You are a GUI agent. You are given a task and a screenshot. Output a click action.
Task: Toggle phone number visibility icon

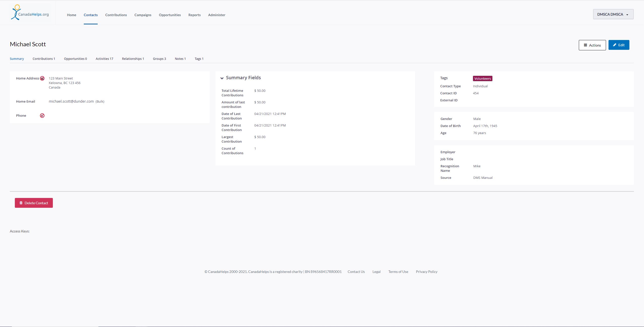[42, 115]
